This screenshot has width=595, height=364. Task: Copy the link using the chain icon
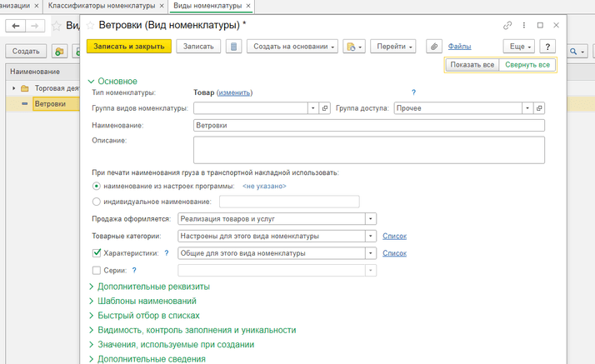click(x=507, y=26)
